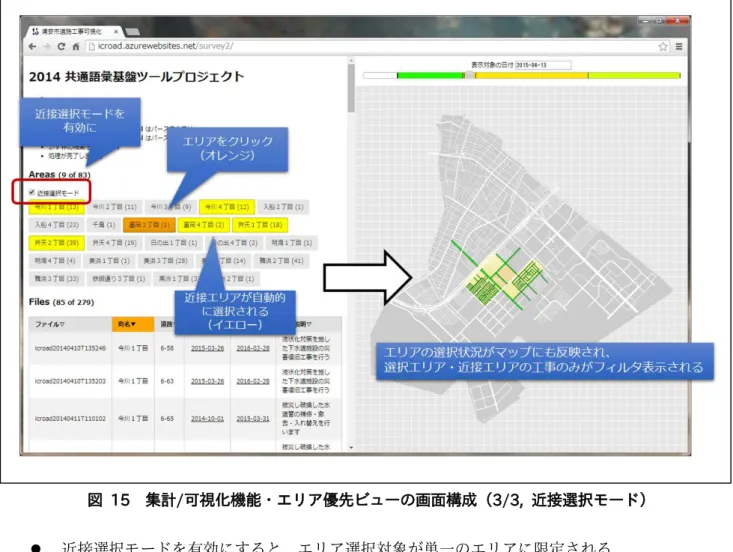Select the 浦安市道路工事可視化 browser tab
733x552 pixels.
point(71,32)
